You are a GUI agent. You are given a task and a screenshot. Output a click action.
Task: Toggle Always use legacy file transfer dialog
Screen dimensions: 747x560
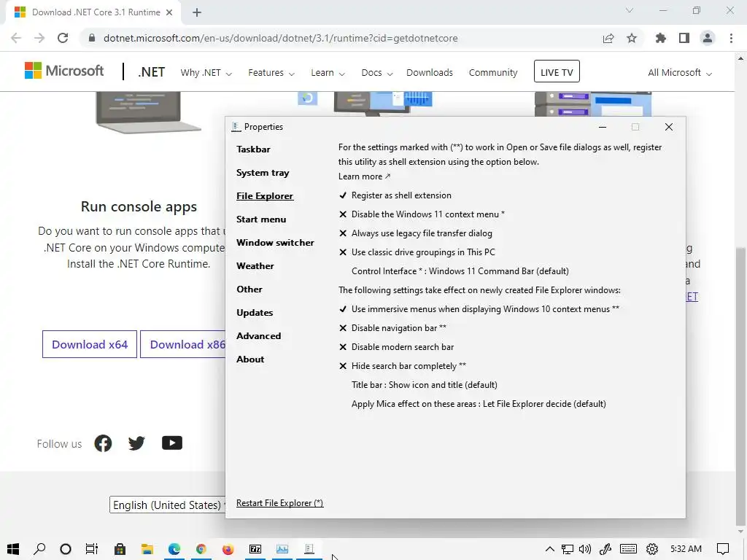click(415, 233)
